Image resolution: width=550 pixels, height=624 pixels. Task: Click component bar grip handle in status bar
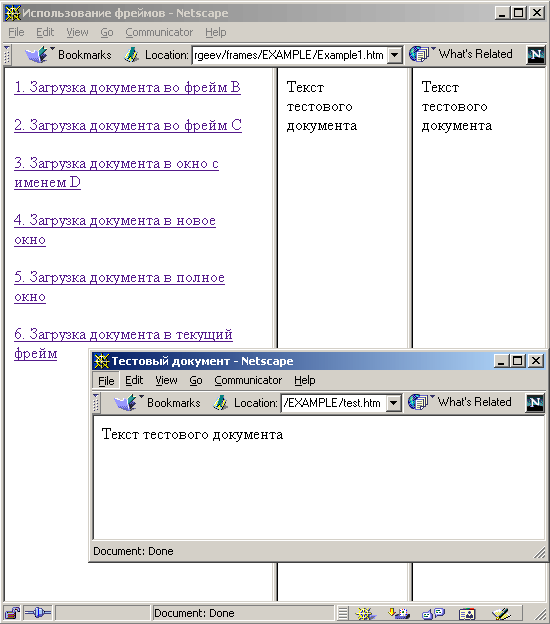click(343, 613)
